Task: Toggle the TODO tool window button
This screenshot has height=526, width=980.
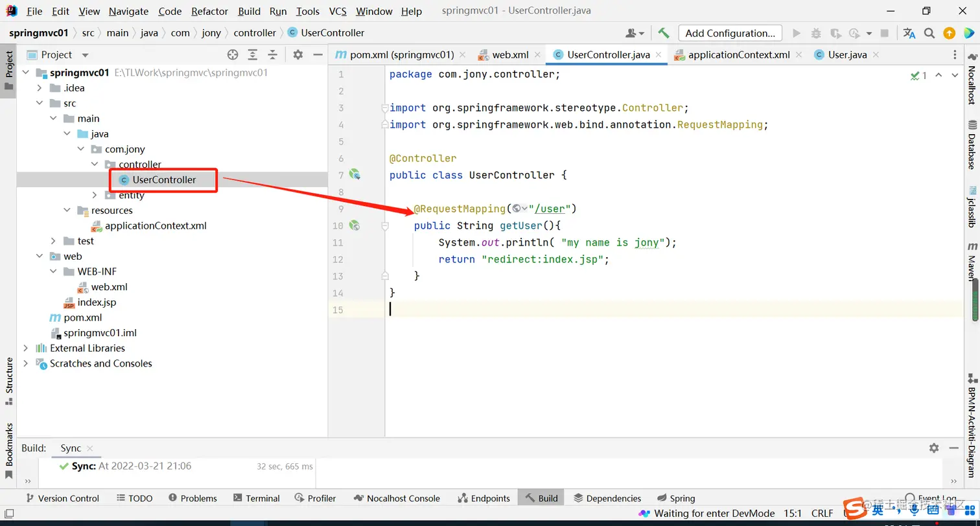Action: pos(135,498)
